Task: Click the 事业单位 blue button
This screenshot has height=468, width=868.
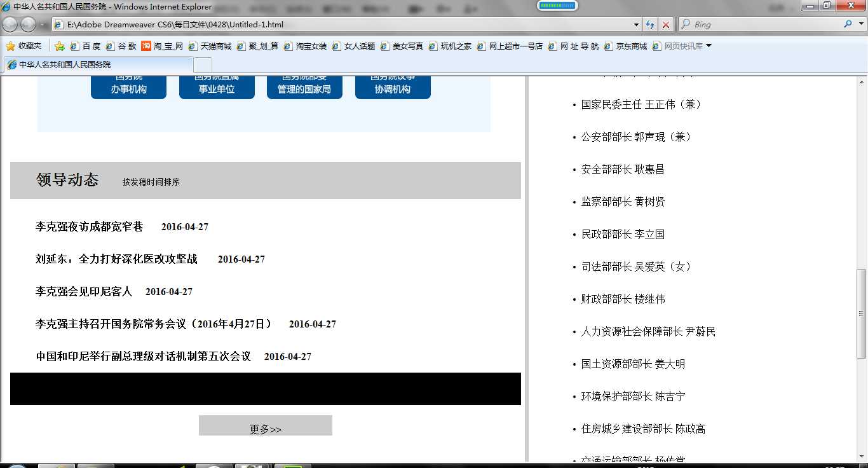Action: (x=217, y=87)
